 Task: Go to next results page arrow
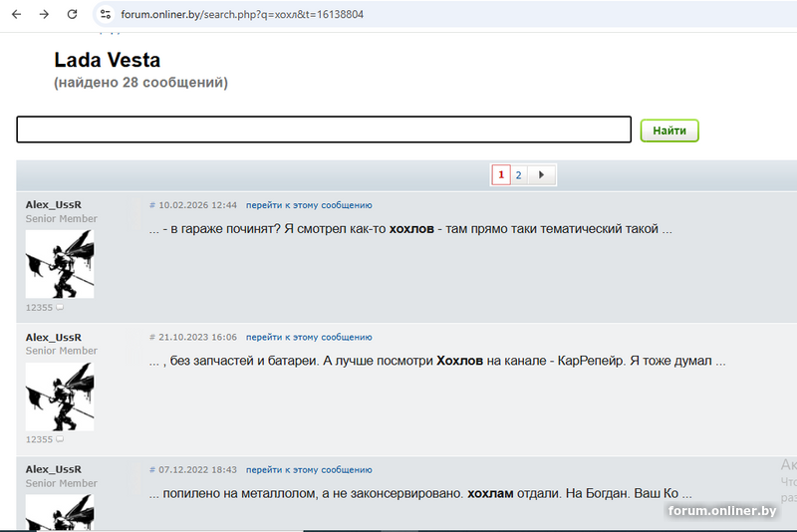[541, 175]
